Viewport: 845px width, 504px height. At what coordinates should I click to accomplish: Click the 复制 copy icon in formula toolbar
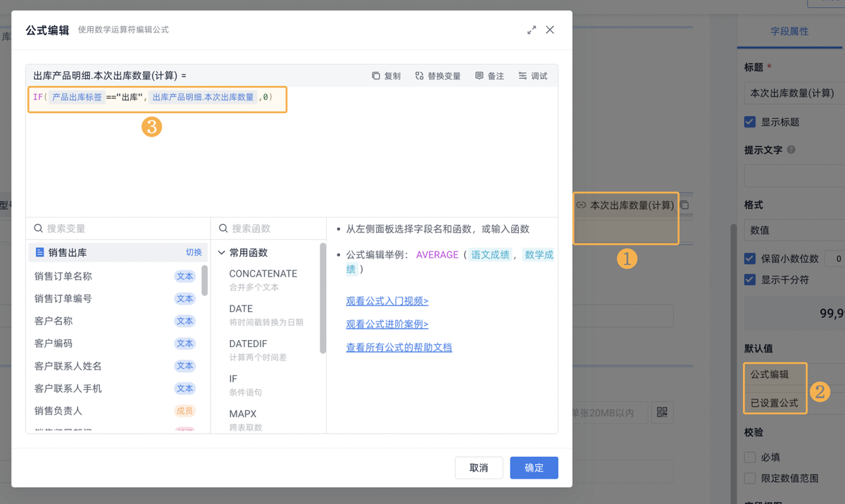tap(376, 76)
